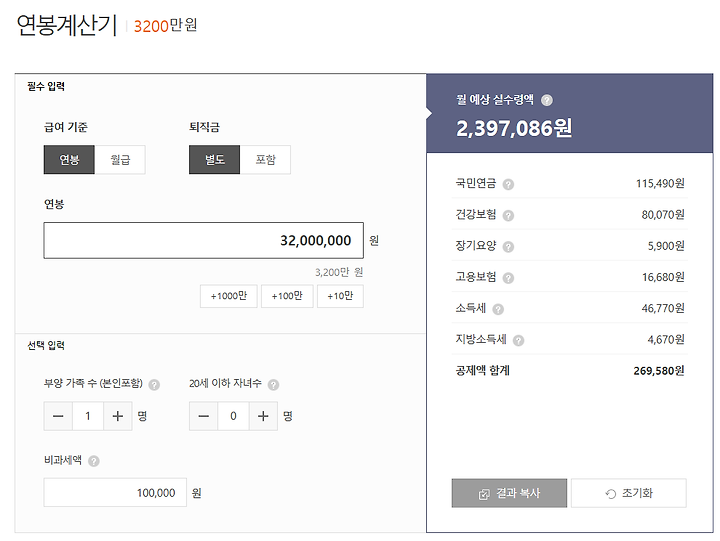Image resolution: width=720 pixels, height=541 pixels.
Task: Show help tooltip for 고용보험
Action: 508,278
